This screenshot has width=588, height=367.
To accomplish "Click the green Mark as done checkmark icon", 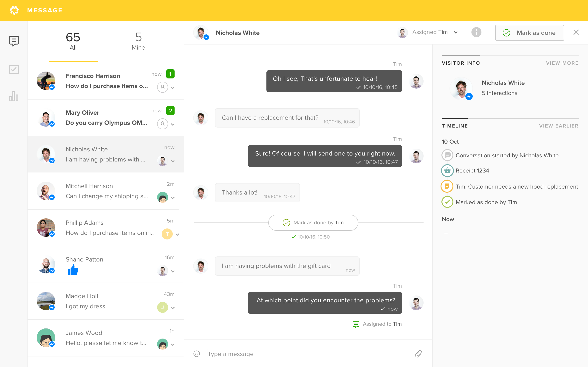I will click(x=506, y=33).
